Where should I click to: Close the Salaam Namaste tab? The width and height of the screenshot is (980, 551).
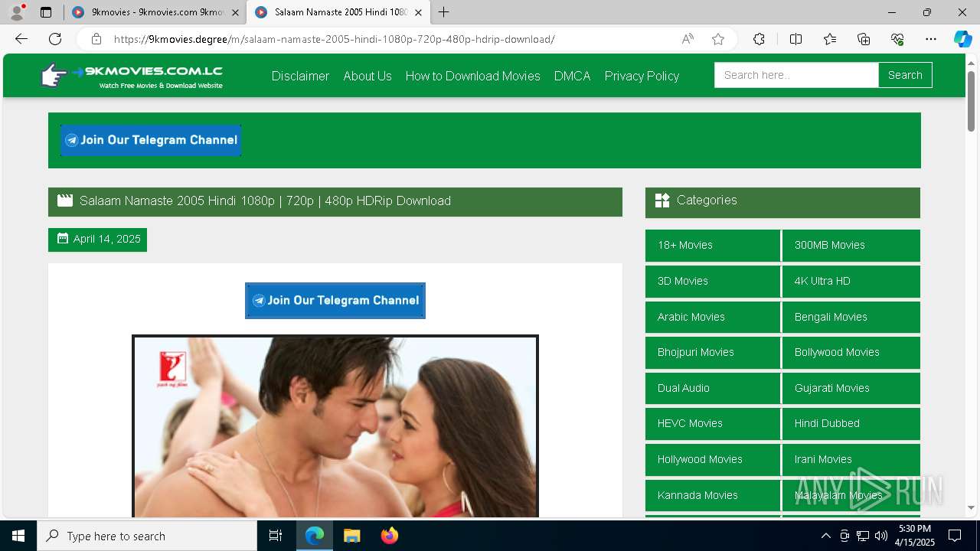[x=418, y=12]
